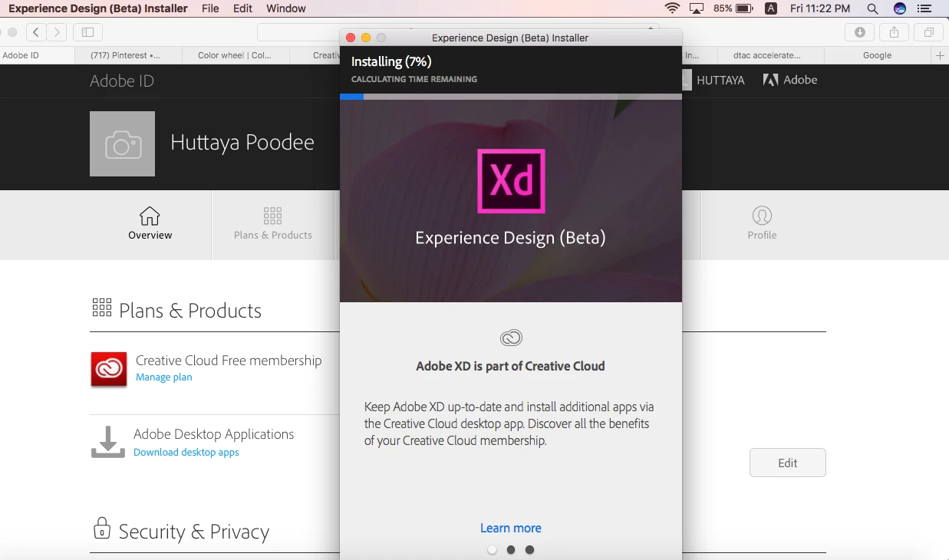This screenshot has width=949, height=560.
Task: Open Notification Center icon
Action: click(924, 8)
